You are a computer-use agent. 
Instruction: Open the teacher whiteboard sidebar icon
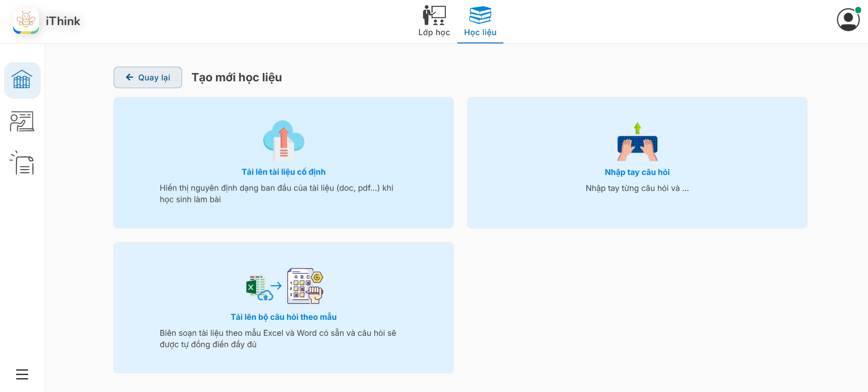coord(22,122)
